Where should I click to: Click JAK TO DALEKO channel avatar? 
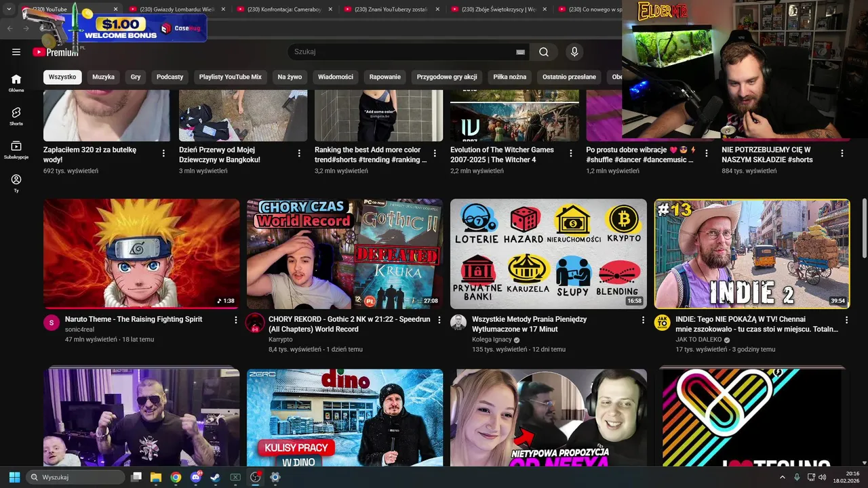662,323
